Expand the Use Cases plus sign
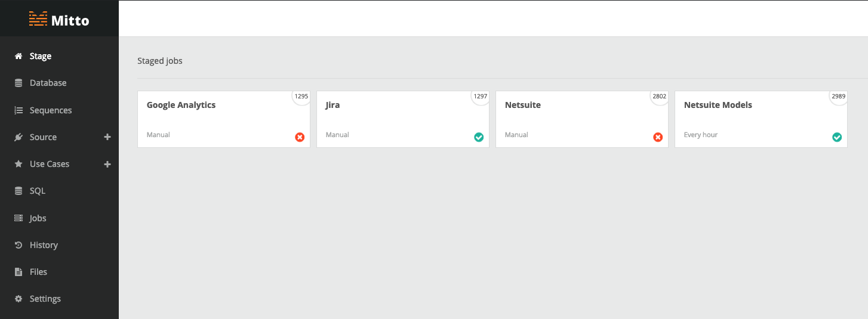 (107, 164)
